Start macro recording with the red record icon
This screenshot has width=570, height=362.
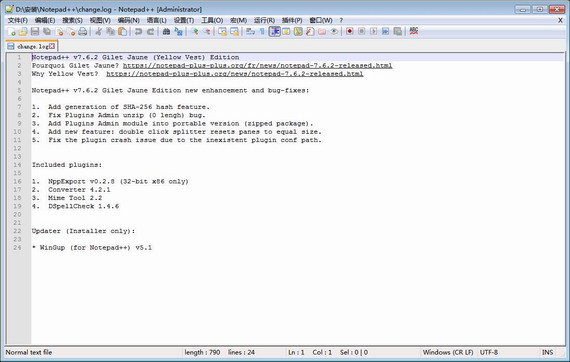pos(350,32)
